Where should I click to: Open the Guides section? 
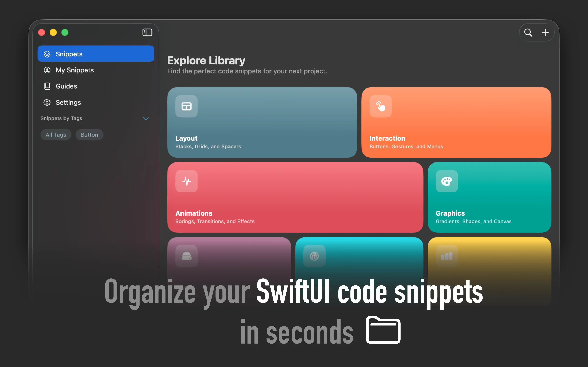[66, 86]
